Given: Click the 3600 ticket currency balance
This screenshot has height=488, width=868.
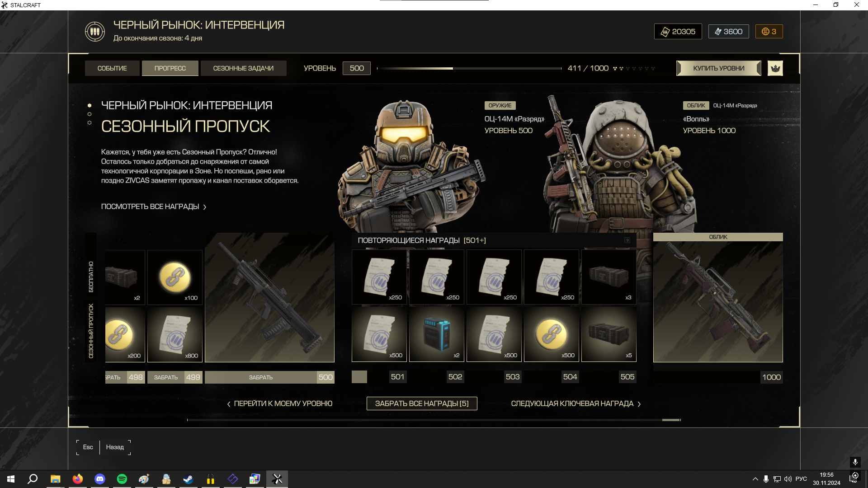Looking at the screenshot, I should (728, 32).
